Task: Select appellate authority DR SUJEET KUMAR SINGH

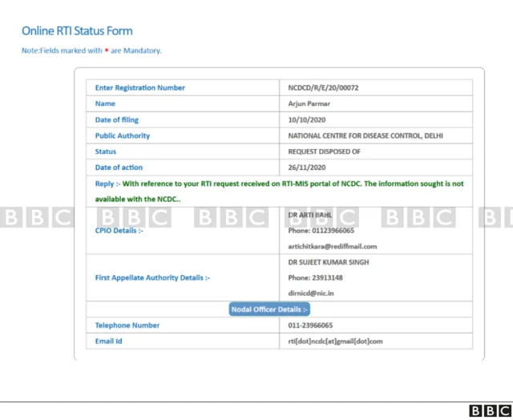Action: click(x=329, y=262)
